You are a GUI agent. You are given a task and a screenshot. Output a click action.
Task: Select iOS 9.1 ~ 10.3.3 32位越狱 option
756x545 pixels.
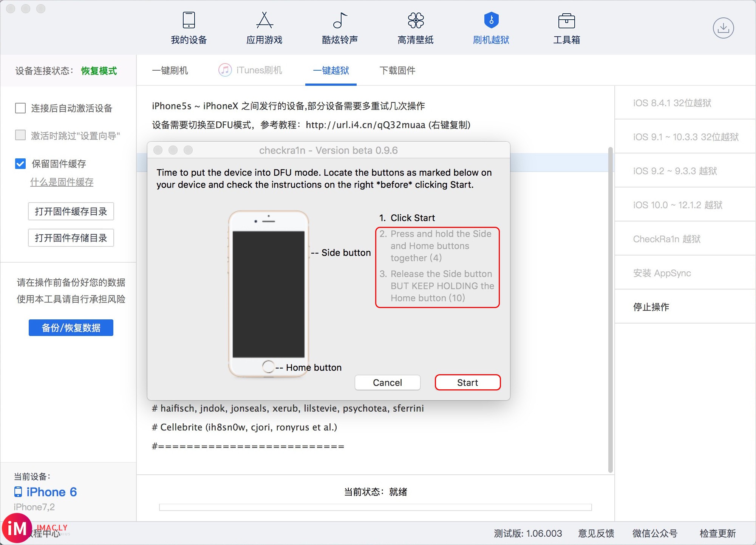[x=685, y=137]
